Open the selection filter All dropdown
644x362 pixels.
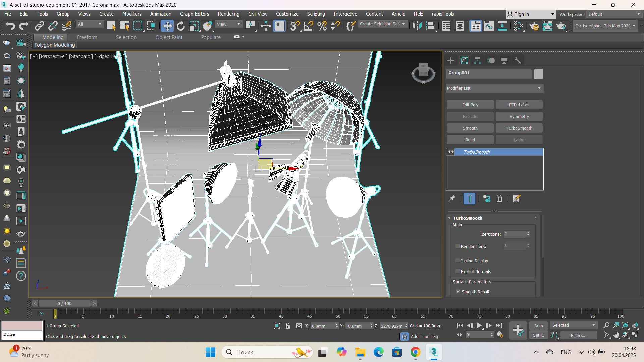click(90, 24)
